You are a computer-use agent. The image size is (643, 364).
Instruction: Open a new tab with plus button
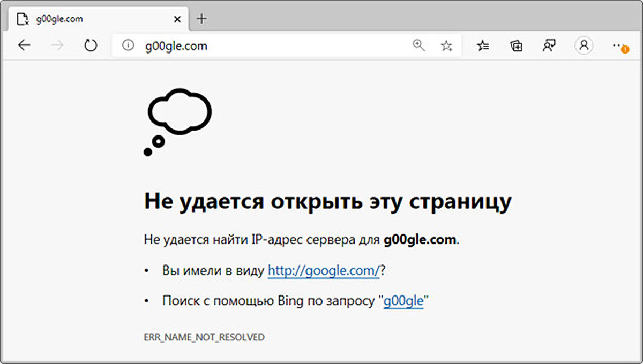(x=201, y=19)
